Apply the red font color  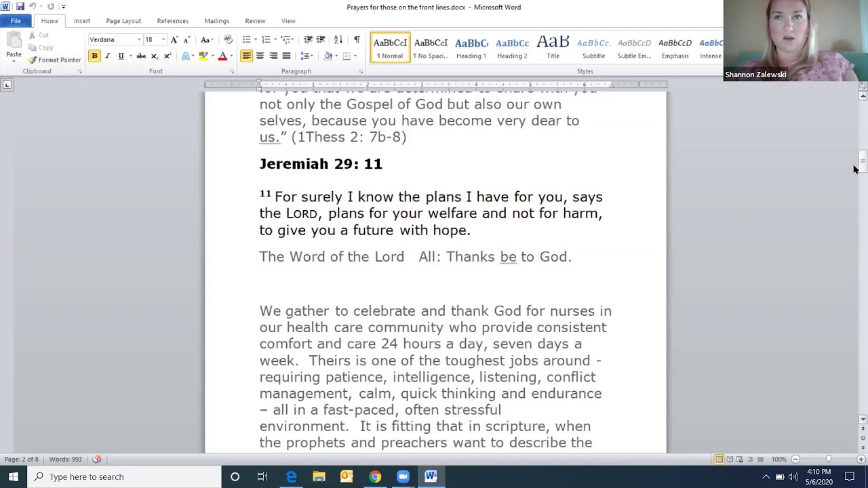pos(222,56)
